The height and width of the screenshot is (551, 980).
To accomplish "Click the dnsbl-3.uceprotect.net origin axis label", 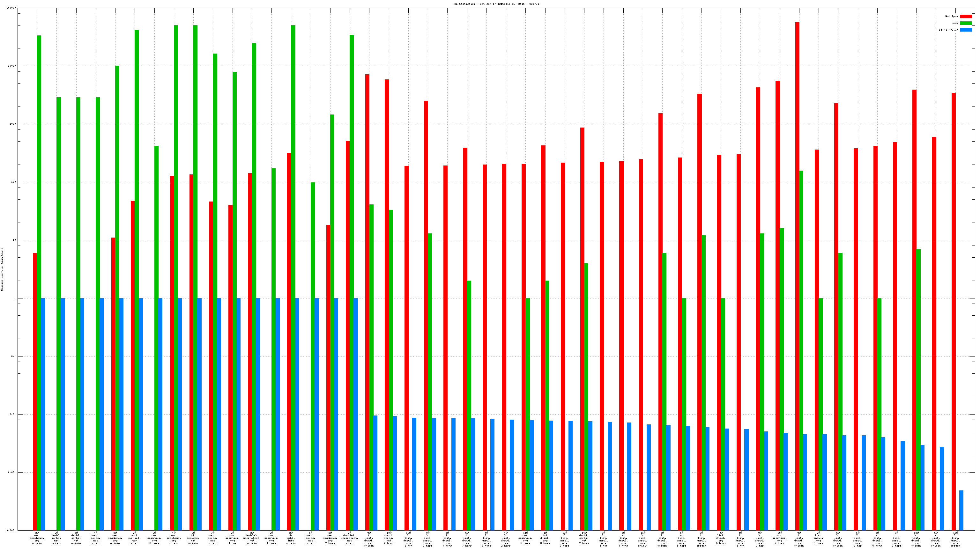I will pyautogui.click(x=252, y=538).
